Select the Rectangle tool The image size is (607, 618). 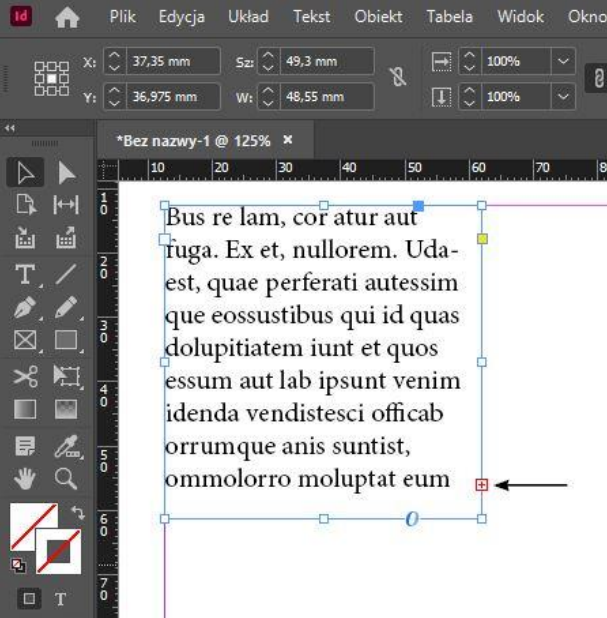click(66, 340)
